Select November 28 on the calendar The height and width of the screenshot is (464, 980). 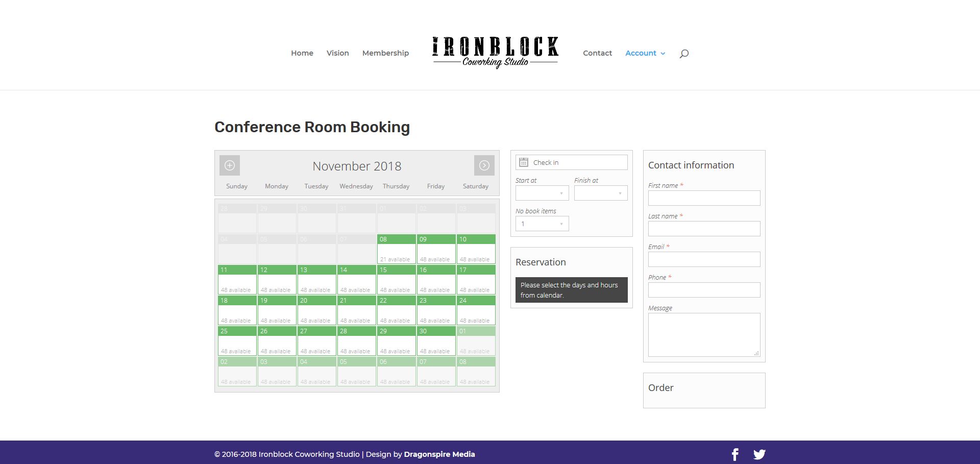(357, 341)
